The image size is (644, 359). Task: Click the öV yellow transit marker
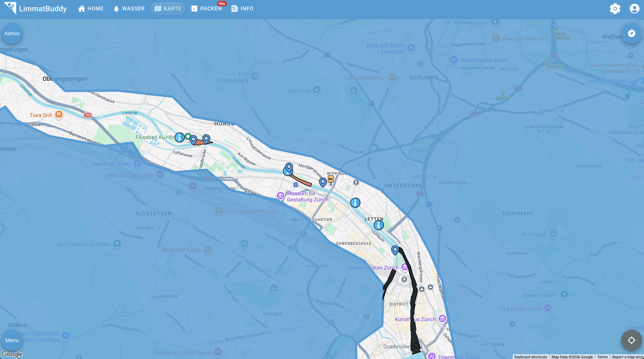click(x=331, y=179)
